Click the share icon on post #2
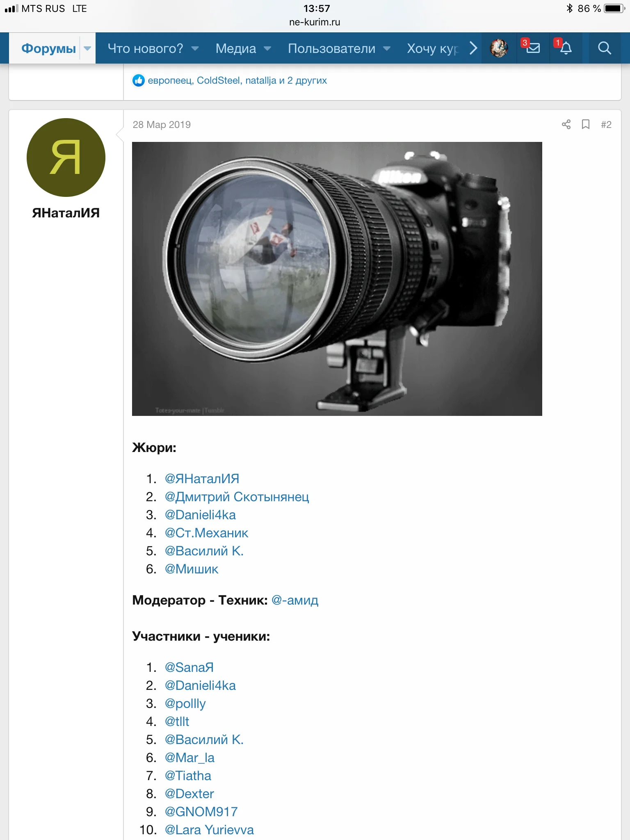The image size is (630, 840). point(566,124)
